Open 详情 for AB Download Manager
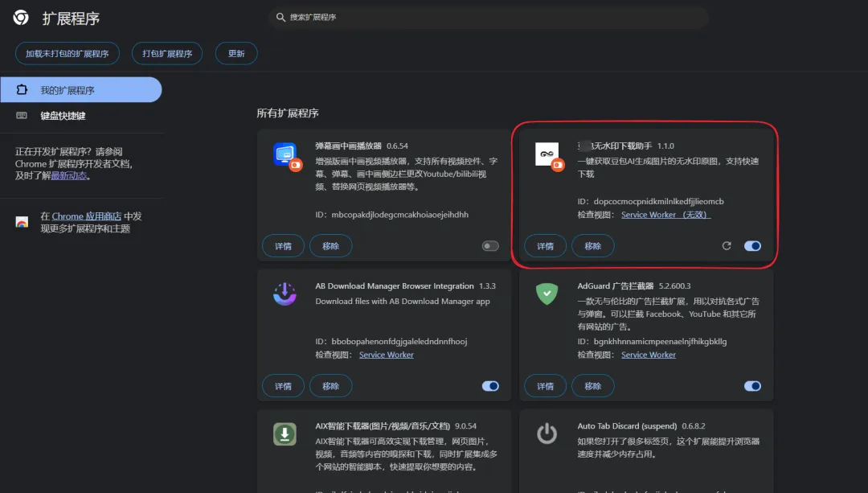 click(283, 386)
